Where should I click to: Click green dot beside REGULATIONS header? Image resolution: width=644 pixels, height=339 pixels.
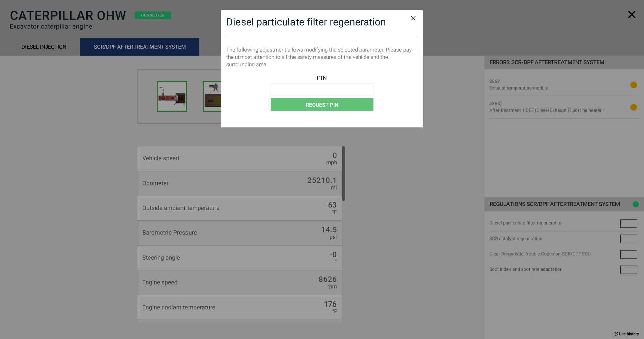pos(635,204)
